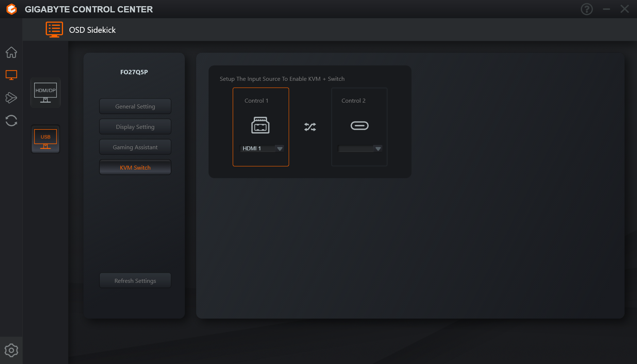Minimize the Gigabyte Control Center window
637x364 pixels.
pyautogui.click(x=606, y=9)
